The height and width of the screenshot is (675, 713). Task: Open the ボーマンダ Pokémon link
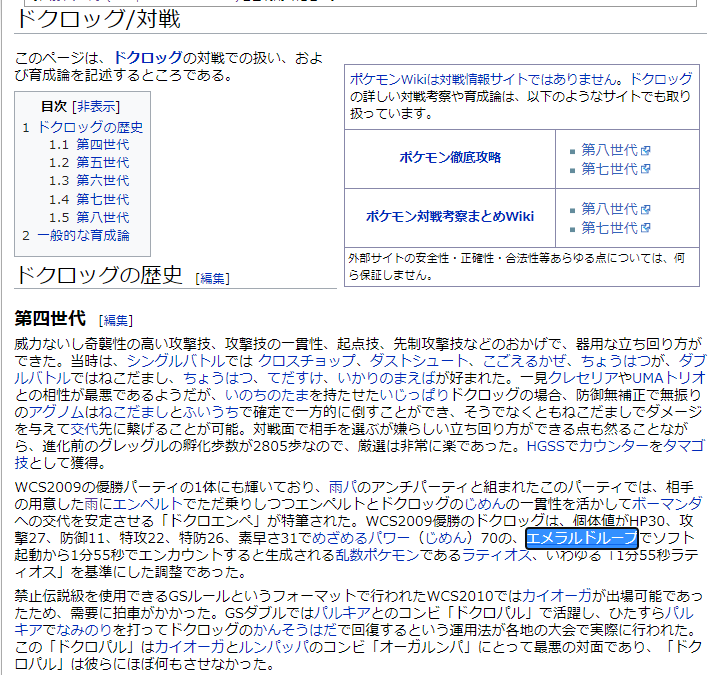click(667, 504)
